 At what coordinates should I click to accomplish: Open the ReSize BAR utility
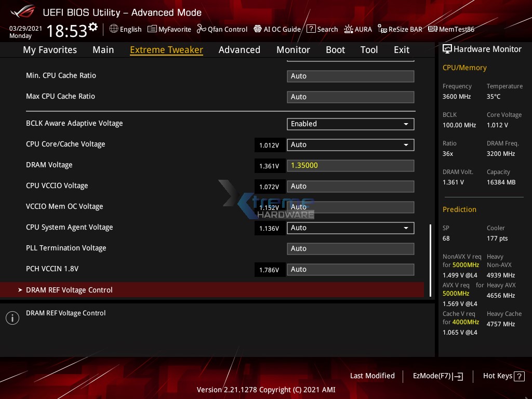pos(400,29)
